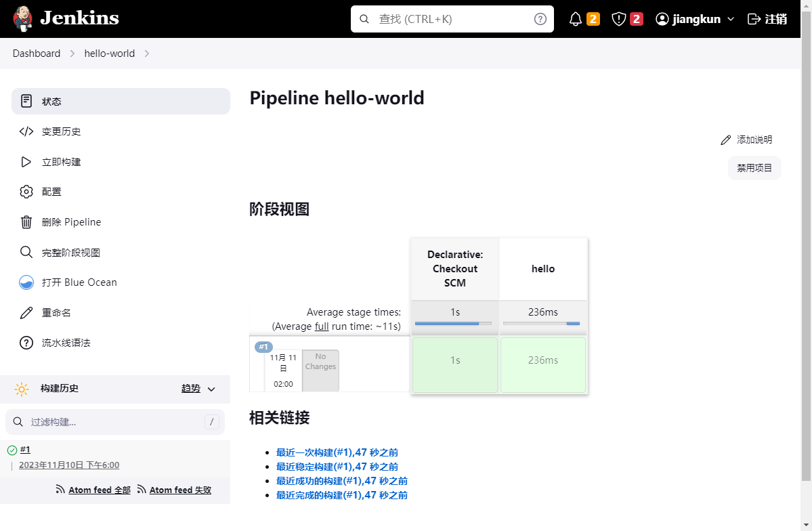Image resolution: width=812 pixels, height=531 pixels.
Task: Click the slash shortcut key hint
Action: [x=211, y=422]
